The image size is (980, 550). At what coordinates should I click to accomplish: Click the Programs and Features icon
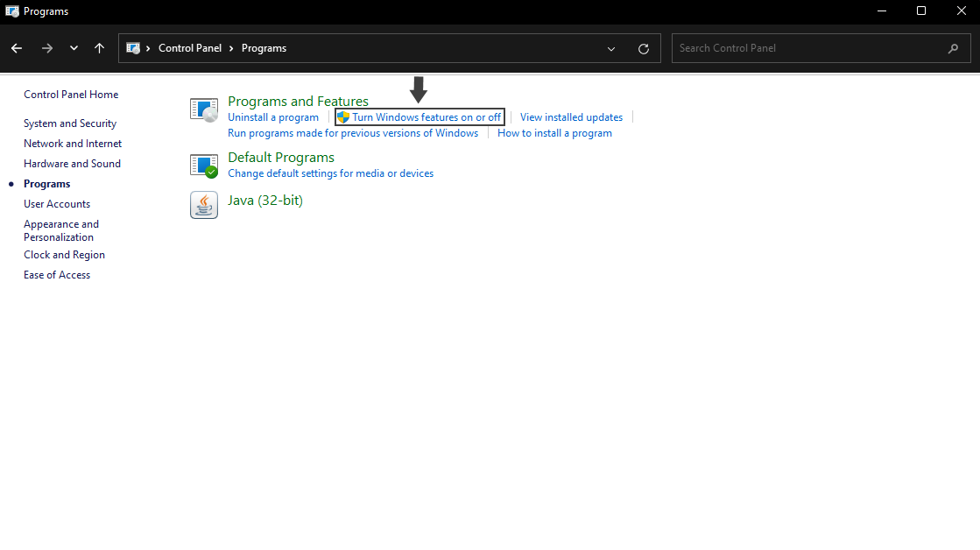[x=204, y=110]
